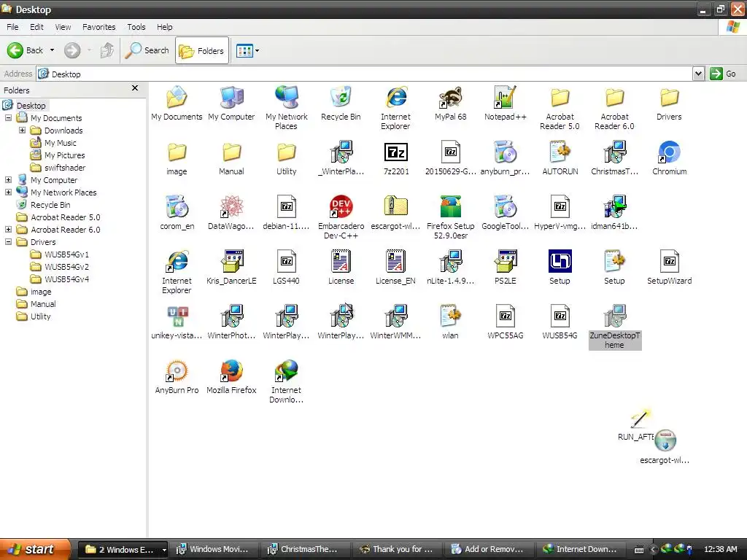Click the 12:38 AM taskbar clock
Image resolution: width=747 pixels, height=560 pixels.
pos(720,550)
